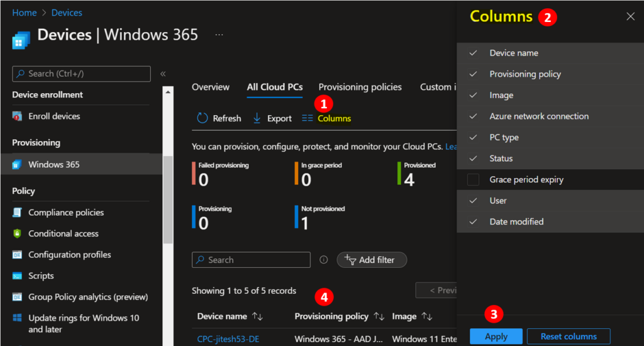
Task: Select the All Cloud PCs tab
Action: tap(275, 87)
